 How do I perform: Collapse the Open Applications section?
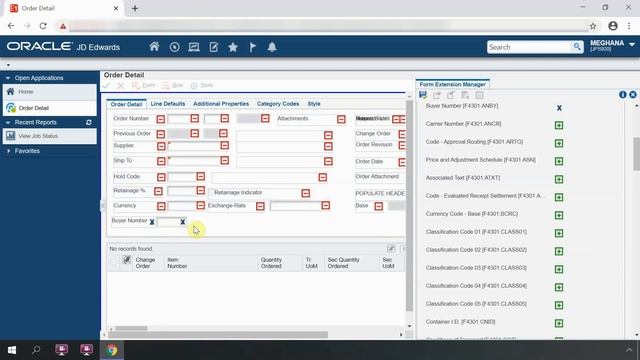(x=8, y=78)
